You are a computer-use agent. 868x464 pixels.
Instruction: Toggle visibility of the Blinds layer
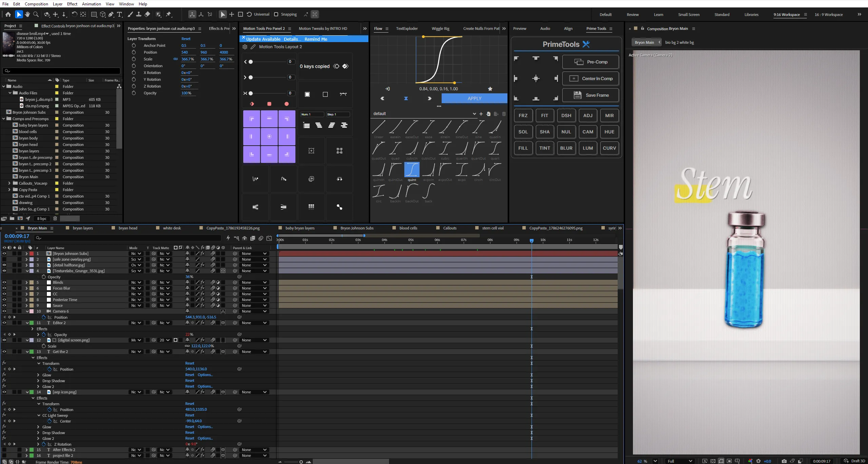click(x=4, y=282)
